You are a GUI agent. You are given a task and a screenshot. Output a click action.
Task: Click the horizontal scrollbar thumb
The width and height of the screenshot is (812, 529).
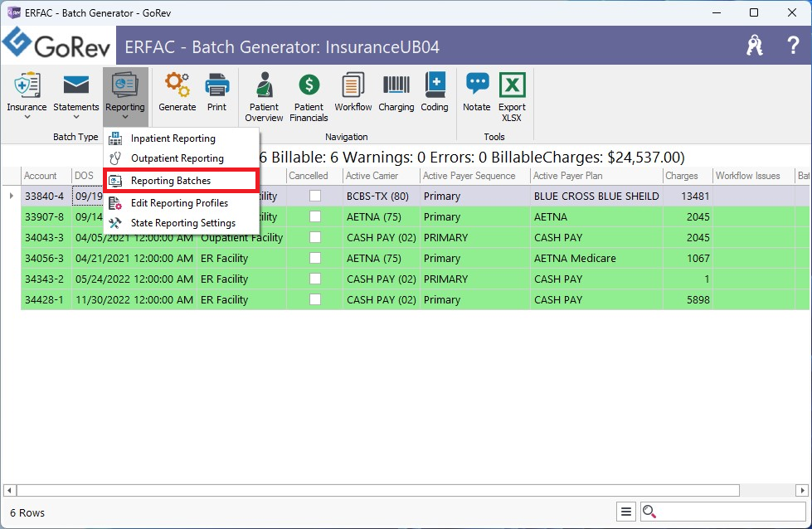[378, 490]
